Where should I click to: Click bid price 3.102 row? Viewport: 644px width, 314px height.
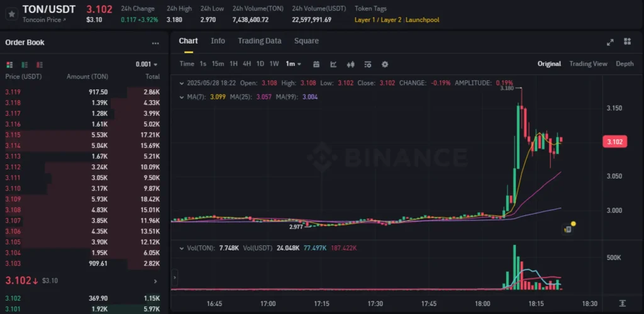pos(82,298)
